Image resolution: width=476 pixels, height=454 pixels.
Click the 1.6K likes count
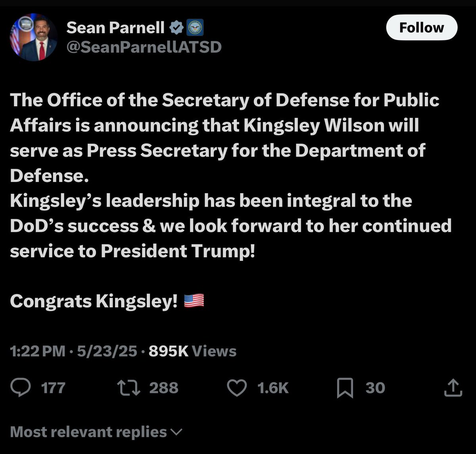pos(273,387)
